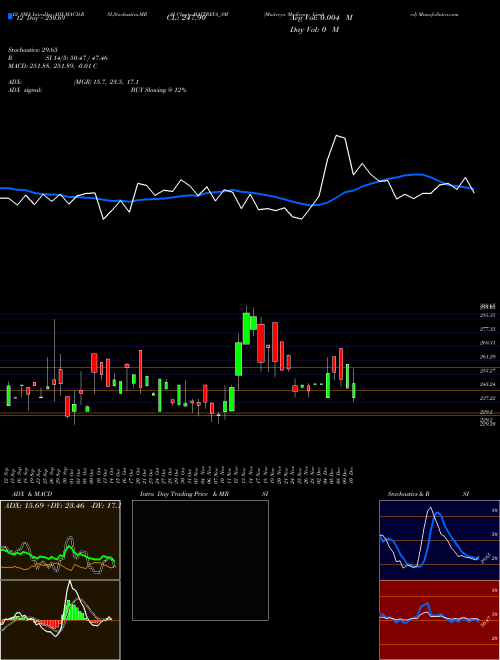Screen dimensions: 500x660
Task: Click the 'Avg Vol: 0.004 M' text
Action: click(x=321, y=18)
